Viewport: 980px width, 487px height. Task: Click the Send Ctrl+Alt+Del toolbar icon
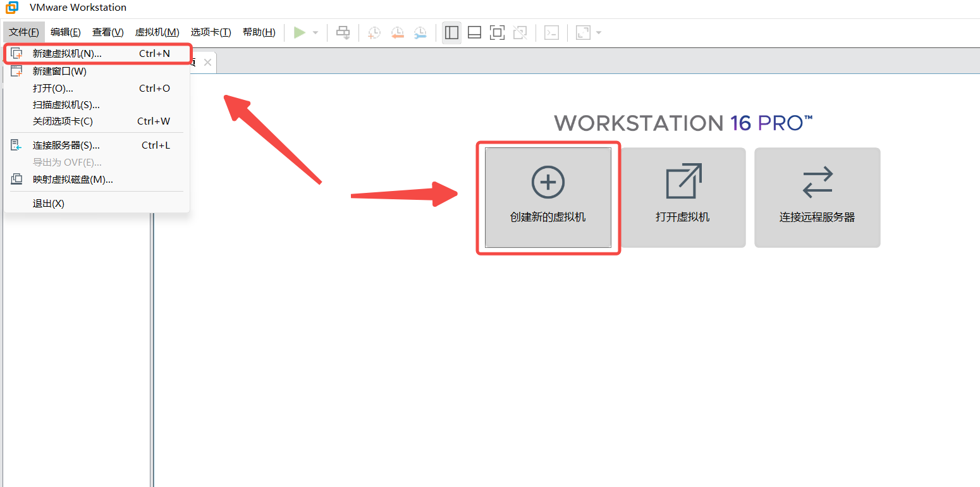pyautogui.click(x=343, y=32)
